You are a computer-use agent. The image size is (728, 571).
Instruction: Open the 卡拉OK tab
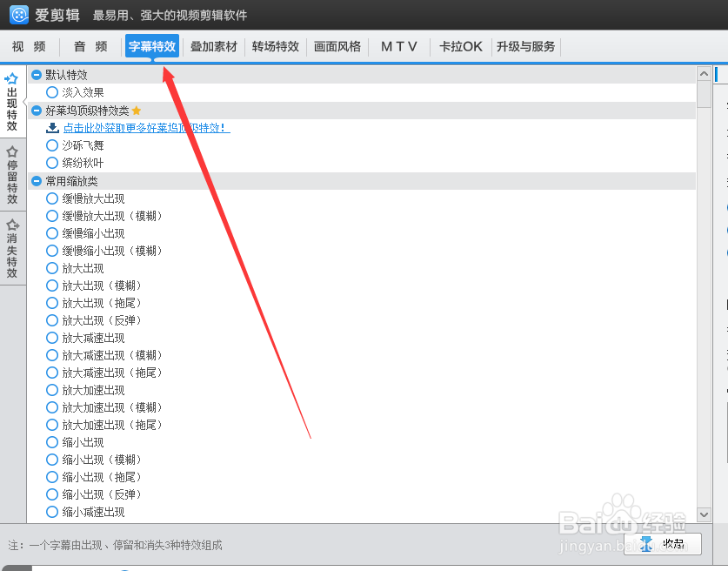click(460, 46)
